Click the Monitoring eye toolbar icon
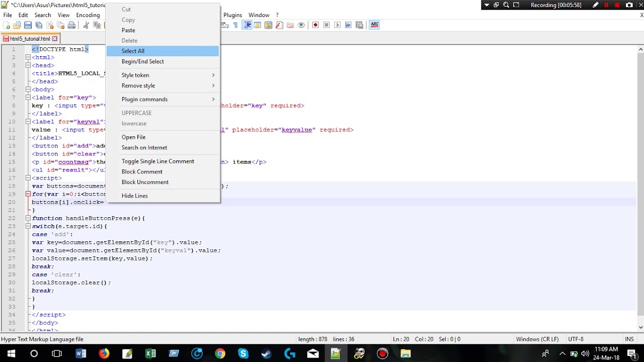This screenshot has width=644, height=362. point(301,25)
